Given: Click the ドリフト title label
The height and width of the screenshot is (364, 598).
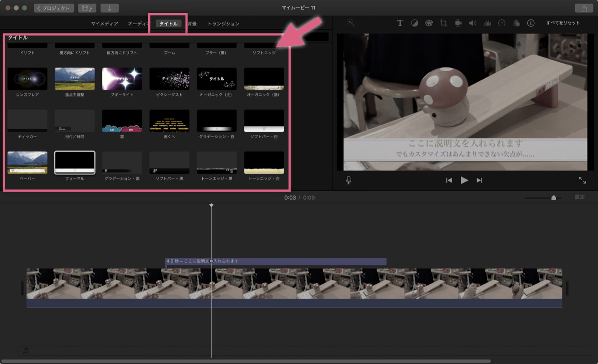Looking at the screenshot, I should [x=27, y=53].
